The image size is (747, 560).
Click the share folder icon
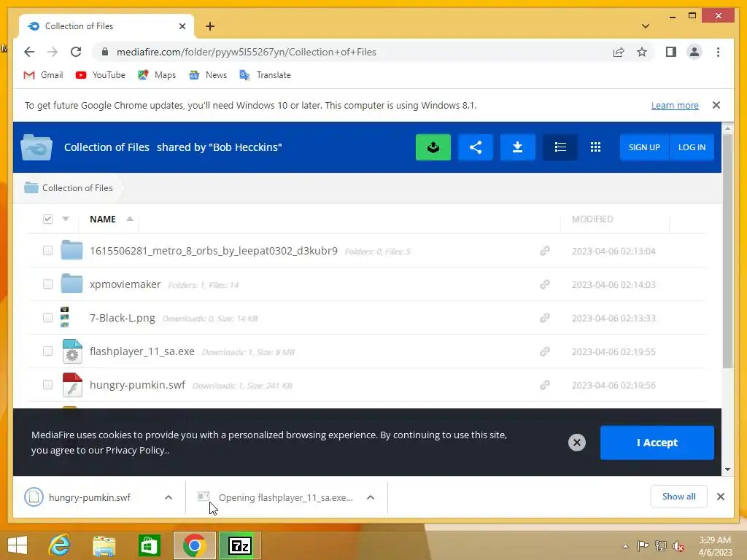476,147
